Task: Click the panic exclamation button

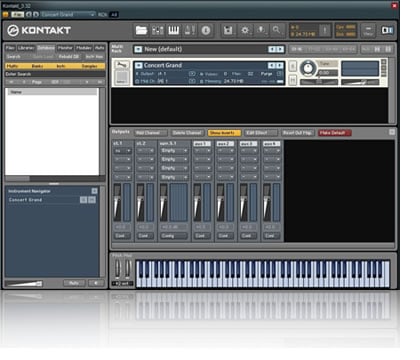Action: [325, 30]
